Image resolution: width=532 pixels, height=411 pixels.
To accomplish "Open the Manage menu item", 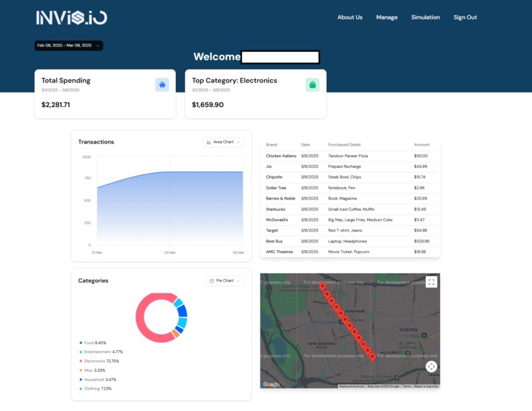I will (387, 17).
